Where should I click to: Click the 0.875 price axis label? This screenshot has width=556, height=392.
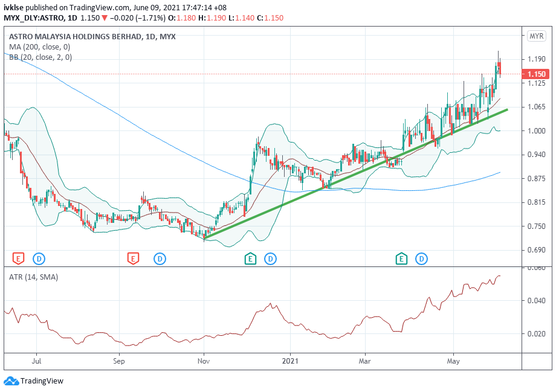click(x=537, y=178)
